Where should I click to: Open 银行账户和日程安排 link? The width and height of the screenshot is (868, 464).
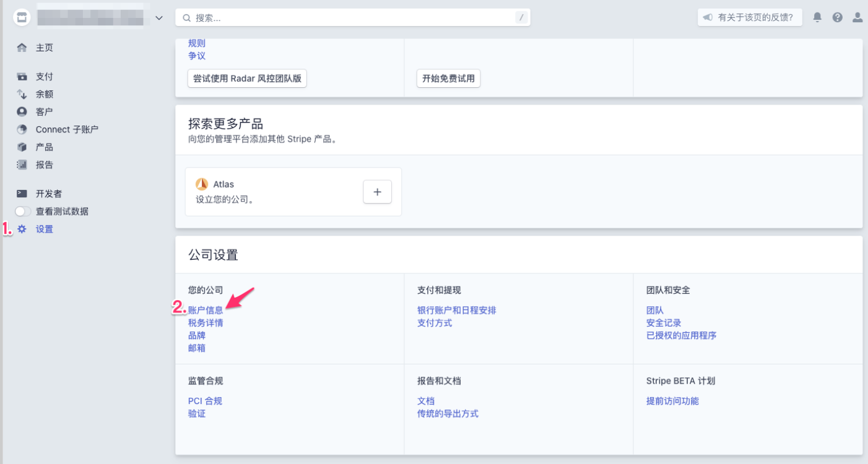pyautogui.click(x=456, y=310)
